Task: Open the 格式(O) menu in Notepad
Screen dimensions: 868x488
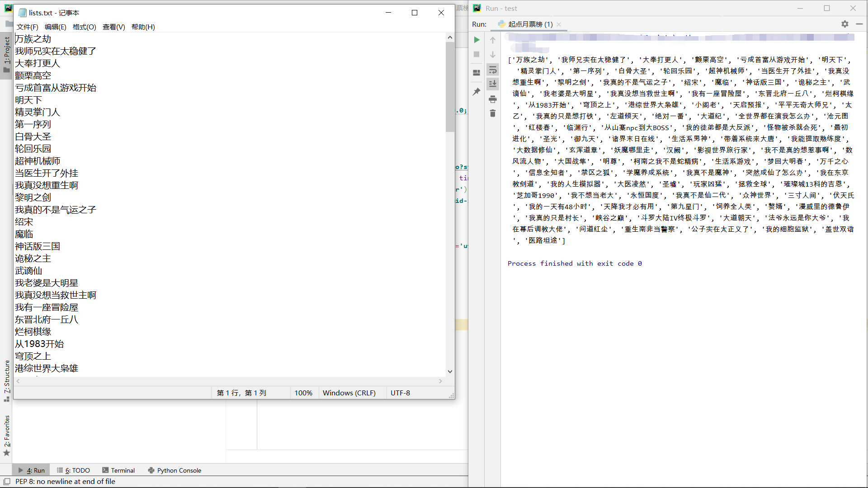Action: (x=84, y=27)
